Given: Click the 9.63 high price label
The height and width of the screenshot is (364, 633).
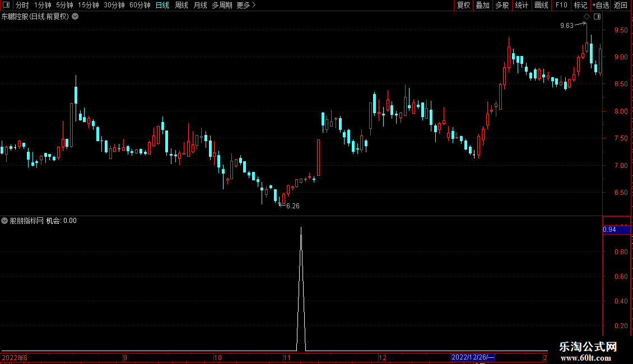Looking at the screenshot, I should [x=567, y=26].
